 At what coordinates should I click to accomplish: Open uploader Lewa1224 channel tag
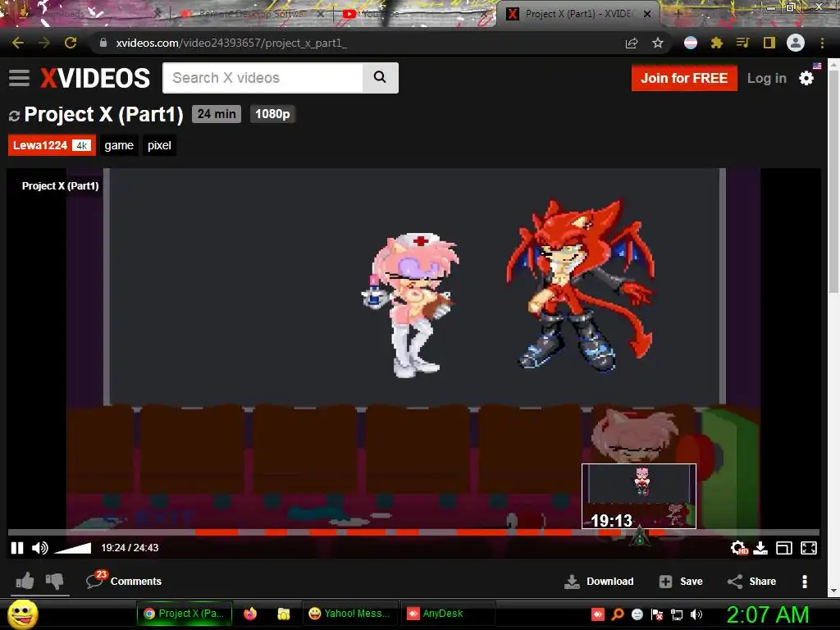pos(52,145)
